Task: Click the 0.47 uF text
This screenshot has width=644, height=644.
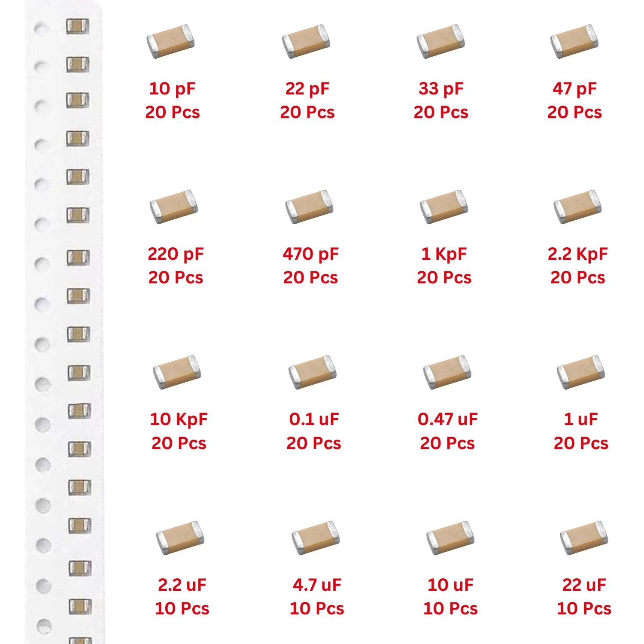Action: coord(447,419)
